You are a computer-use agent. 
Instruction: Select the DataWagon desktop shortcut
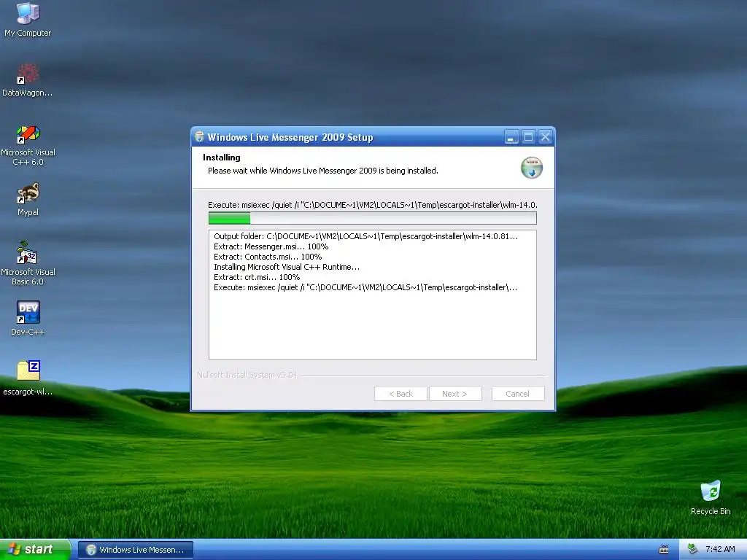click(28, 80)
